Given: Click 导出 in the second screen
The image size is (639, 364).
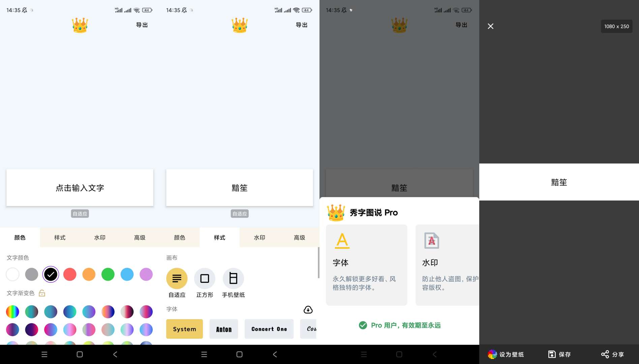Looking at the screenshot, I should [302, 25].
